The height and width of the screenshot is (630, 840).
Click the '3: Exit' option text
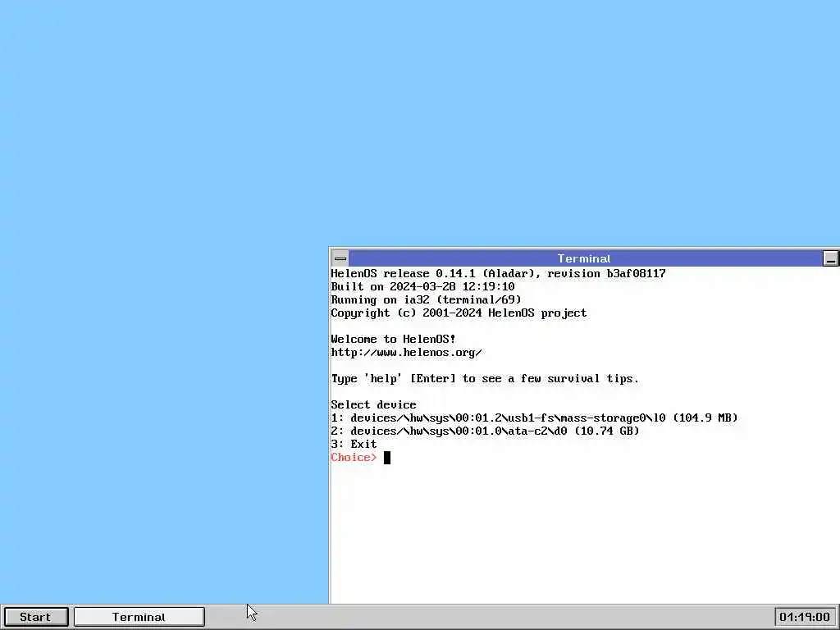coord(354,444)
